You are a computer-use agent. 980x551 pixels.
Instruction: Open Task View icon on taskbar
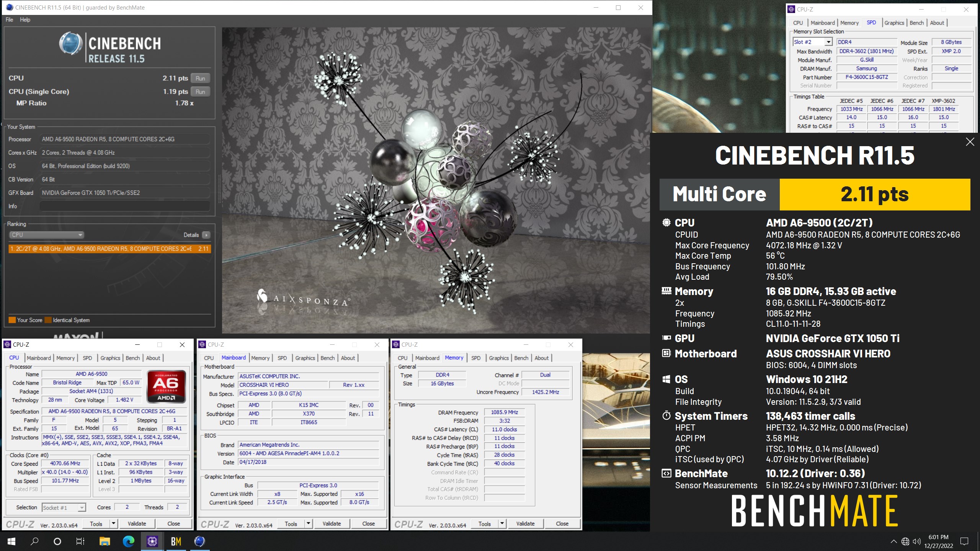coord(80,541)
